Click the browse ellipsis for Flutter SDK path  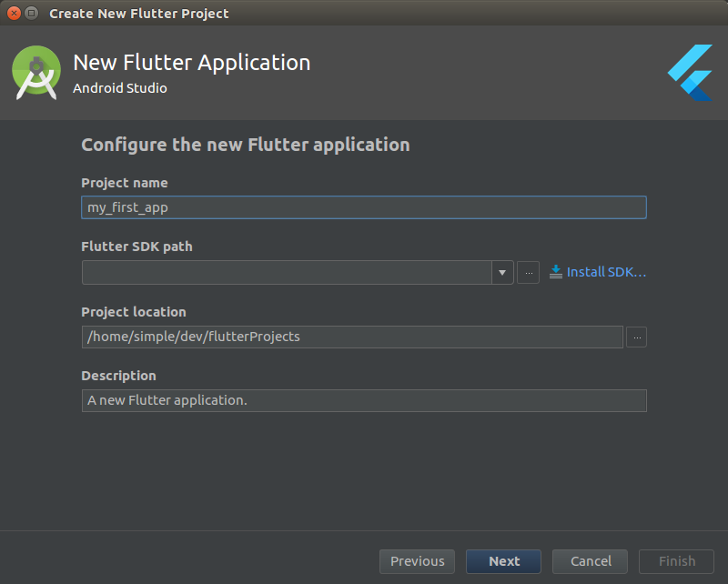pos(528,271)
